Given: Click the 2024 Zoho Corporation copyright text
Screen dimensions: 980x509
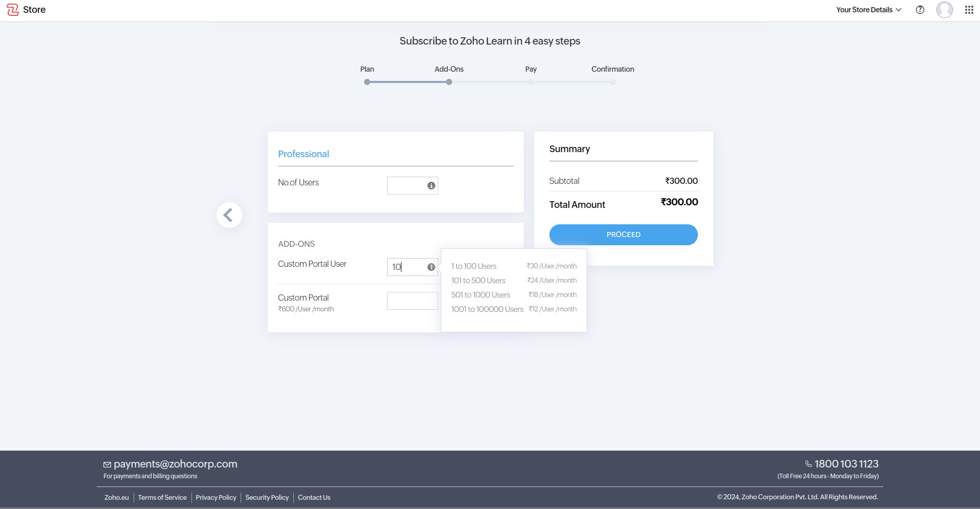Looking at the screenshot, I should (797, 497).
